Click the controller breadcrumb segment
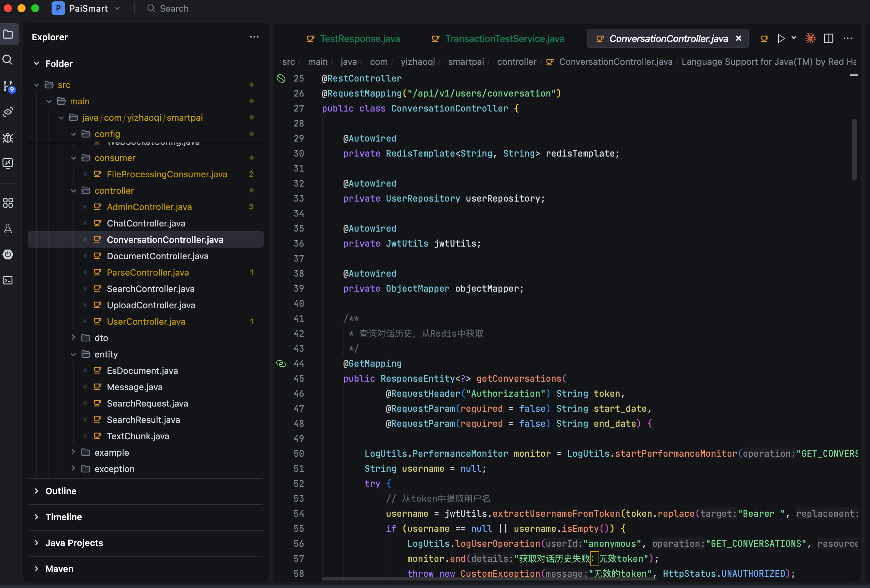 click(516, 62)
